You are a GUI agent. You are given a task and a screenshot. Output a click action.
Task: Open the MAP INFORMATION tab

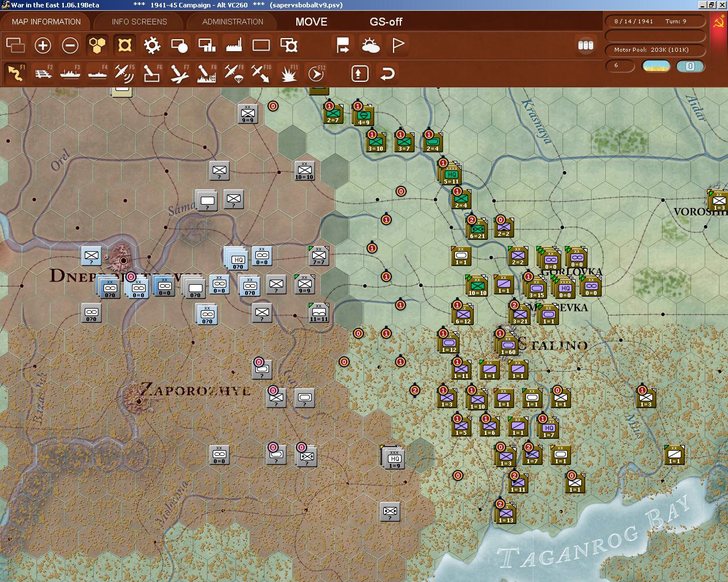46,22
